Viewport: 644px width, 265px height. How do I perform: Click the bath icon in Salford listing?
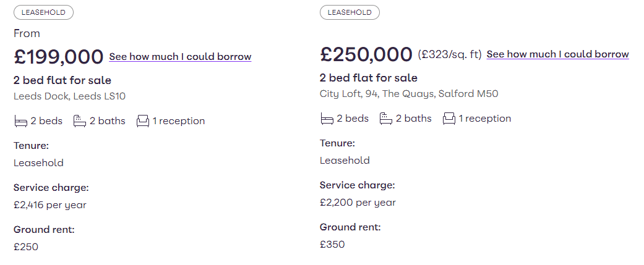(x=385, y=119)
